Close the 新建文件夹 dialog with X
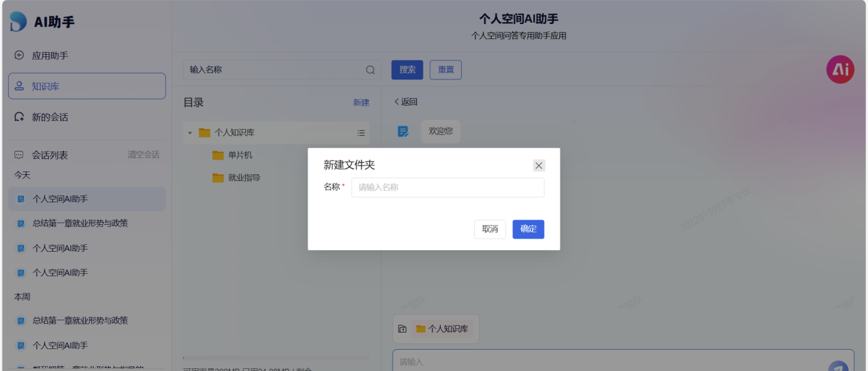 [538, 165]
